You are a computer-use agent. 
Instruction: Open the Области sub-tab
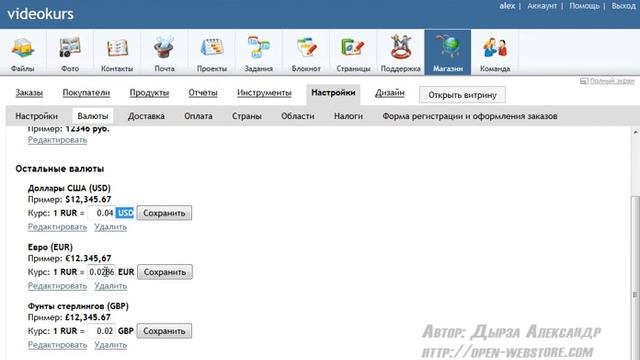pos(298,116)
